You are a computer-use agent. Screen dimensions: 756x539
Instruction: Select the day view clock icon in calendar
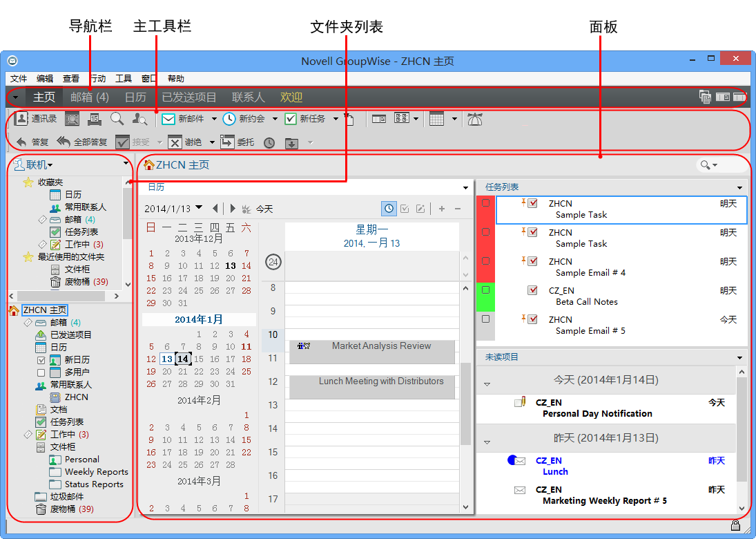point(389,209)
